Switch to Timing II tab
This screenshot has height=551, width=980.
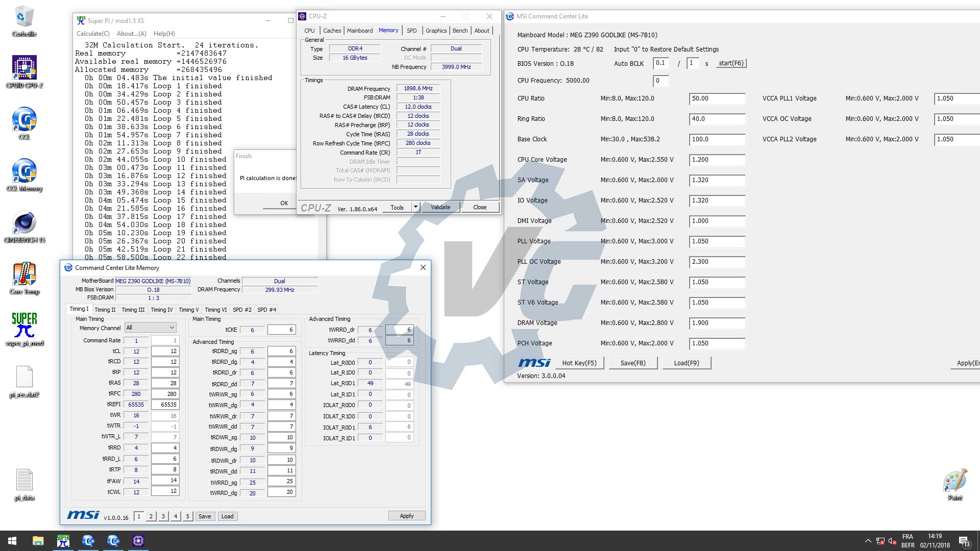click(x=105, y=310)
